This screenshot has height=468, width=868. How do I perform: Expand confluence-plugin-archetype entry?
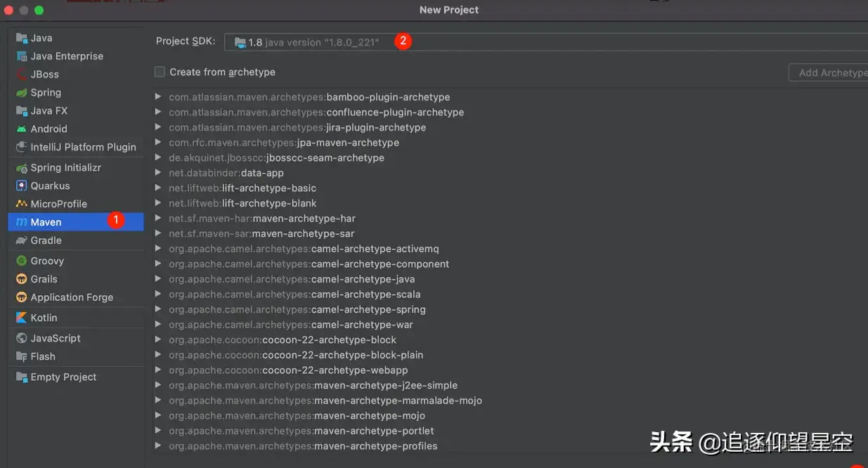tap(158, 112)
